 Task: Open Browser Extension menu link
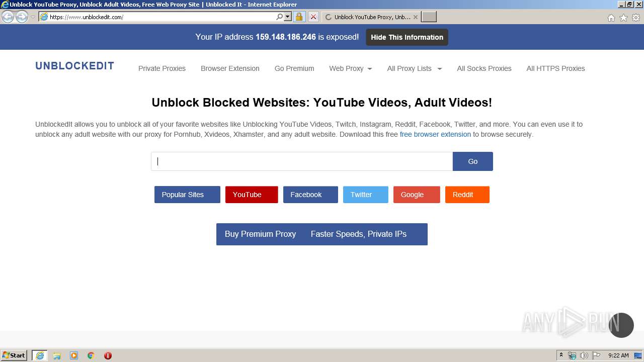[x=230, y=68]
